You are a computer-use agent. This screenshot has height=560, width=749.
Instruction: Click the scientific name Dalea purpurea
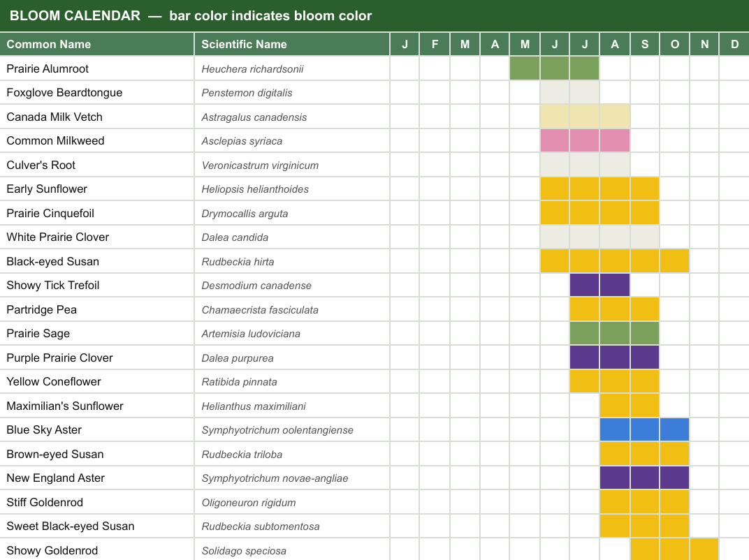point(238,358)
